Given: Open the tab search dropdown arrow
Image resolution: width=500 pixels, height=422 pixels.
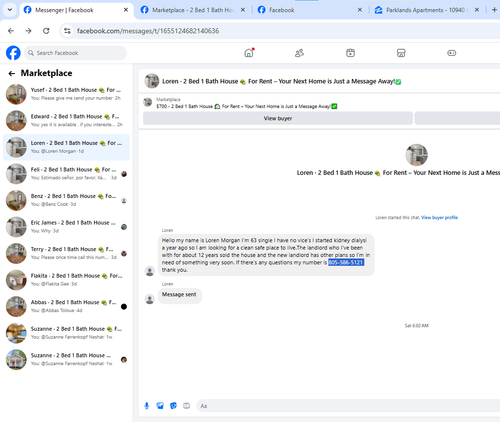Looking at the screenshot, I should click(x=10, y=10).
